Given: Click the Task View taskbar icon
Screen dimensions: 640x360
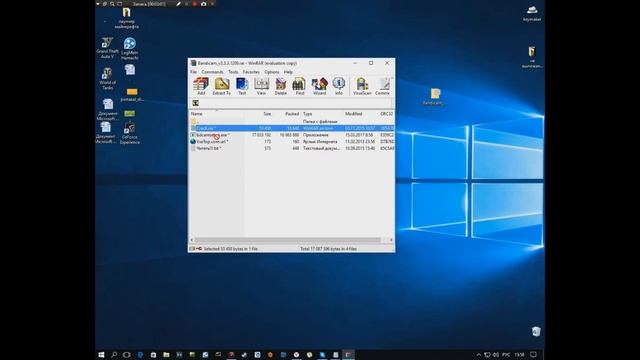Looking at the screenshot, I should pos(127,355).
